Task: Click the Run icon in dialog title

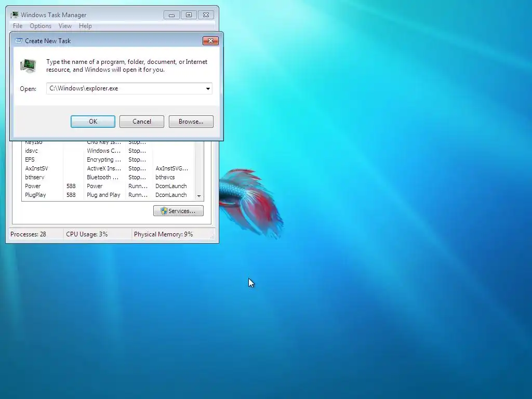Action: click(x=19, y=41)
